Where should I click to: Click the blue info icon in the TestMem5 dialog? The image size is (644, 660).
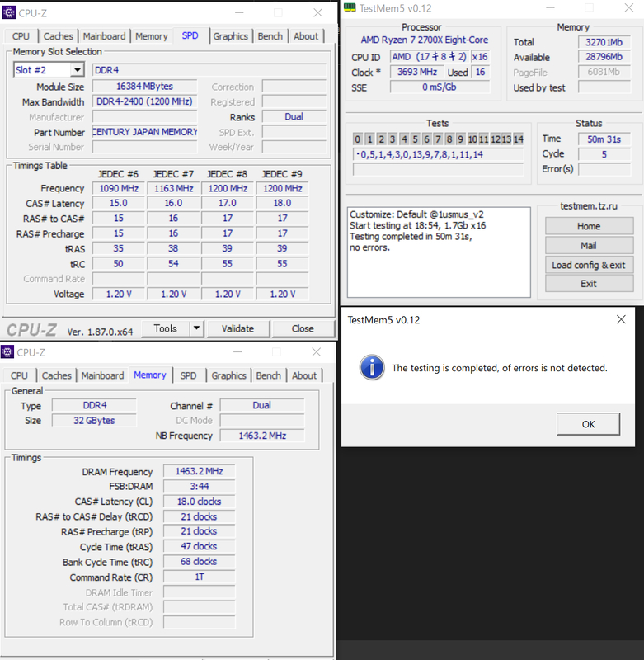pos(372,367)
